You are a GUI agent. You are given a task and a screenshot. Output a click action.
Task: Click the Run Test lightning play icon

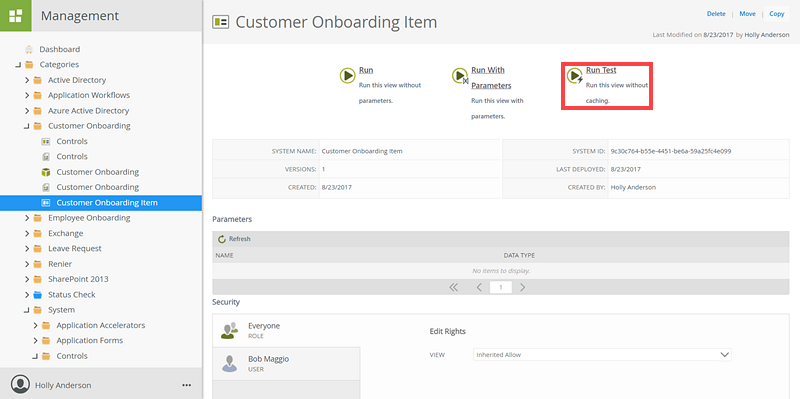(575, 76)
